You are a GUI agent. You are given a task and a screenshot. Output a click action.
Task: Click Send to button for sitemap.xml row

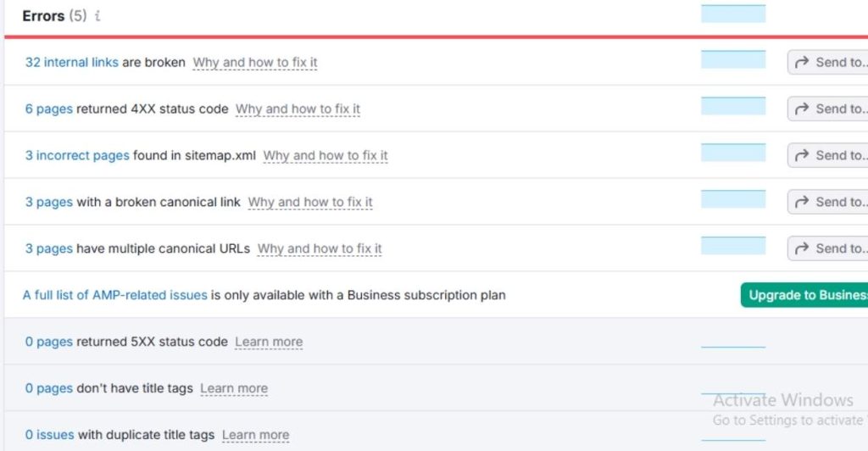pyautogui.click(x=829, y=155)
